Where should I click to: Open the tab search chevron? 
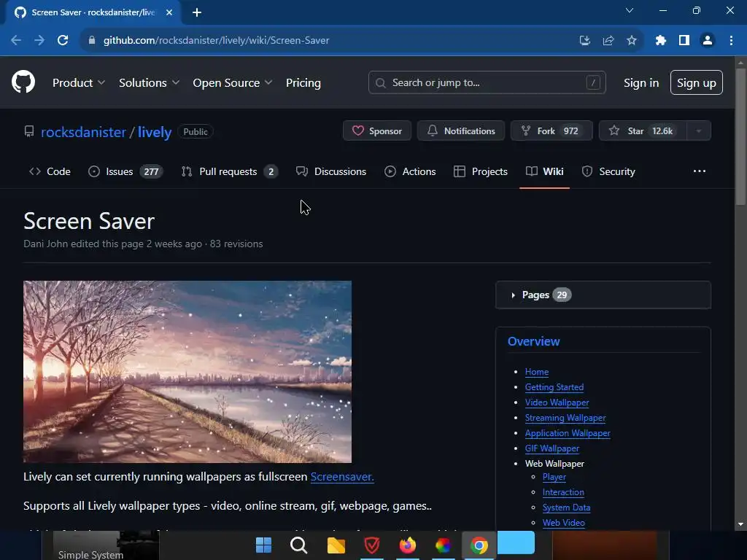point(630,10)
